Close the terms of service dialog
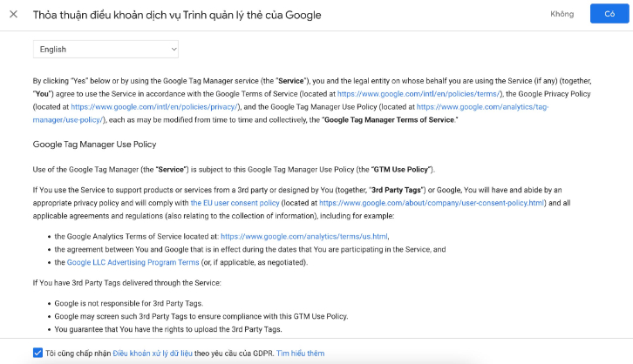 point(13,15)
